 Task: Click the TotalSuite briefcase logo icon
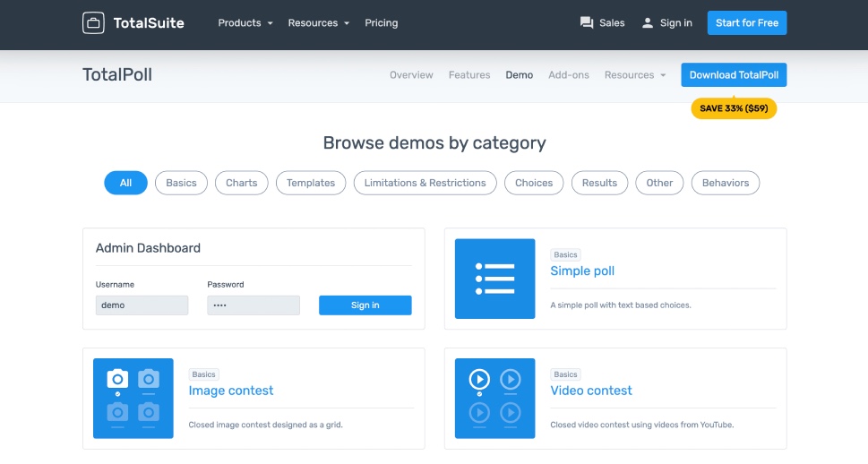(93, 23)
